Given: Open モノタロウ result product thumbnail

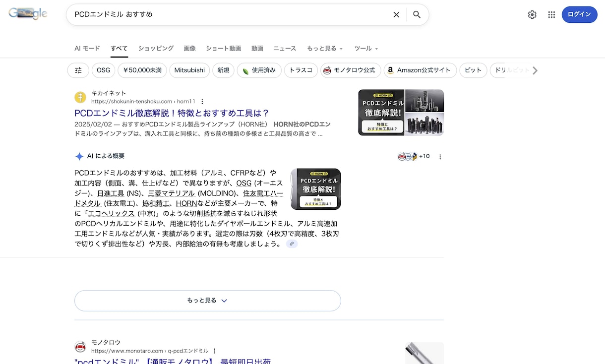Looking at the screenshot, I should coord(424,353).
